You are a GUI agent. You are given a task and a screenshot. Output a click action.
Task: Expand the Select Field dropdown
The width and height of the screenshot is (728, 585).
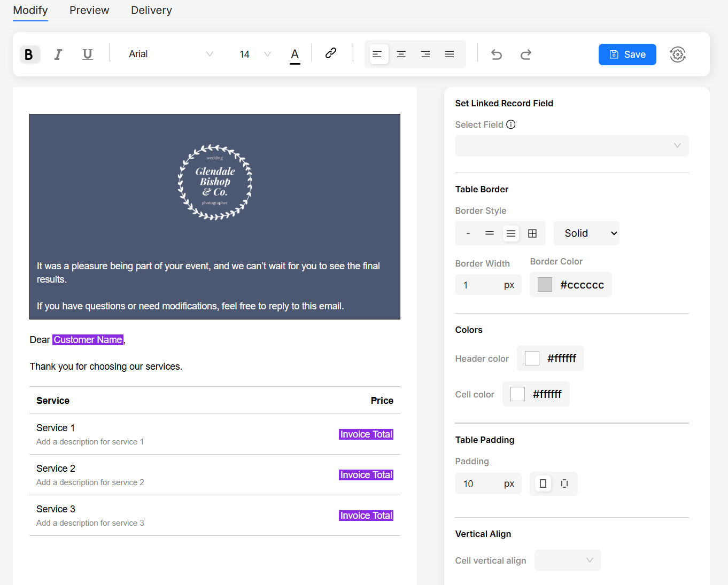(571, 146)
